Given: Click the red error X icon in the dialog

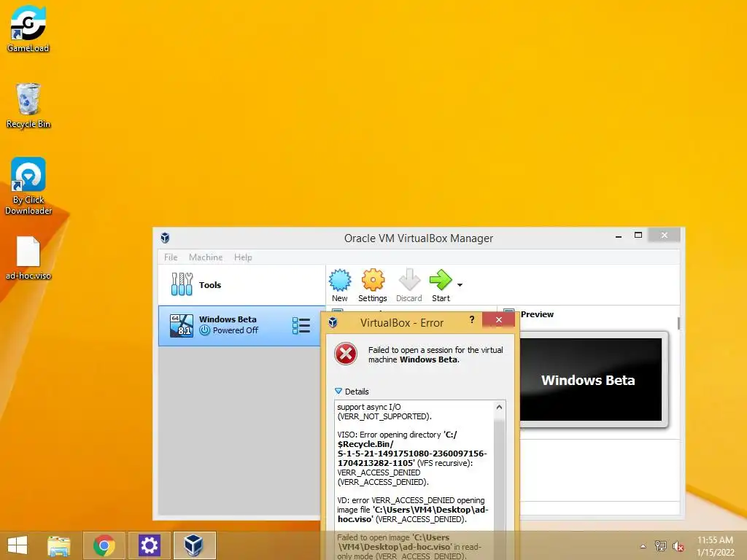Looking at the screenshot, I should pyautogui.click(x=346, y=354).
